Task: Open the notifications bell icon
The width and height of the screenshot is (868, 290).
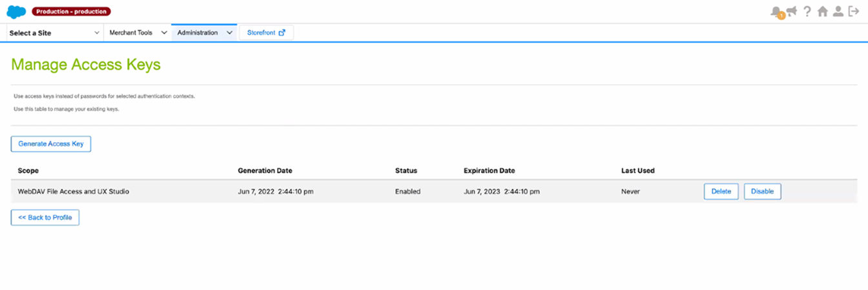Action: point(776,11)
